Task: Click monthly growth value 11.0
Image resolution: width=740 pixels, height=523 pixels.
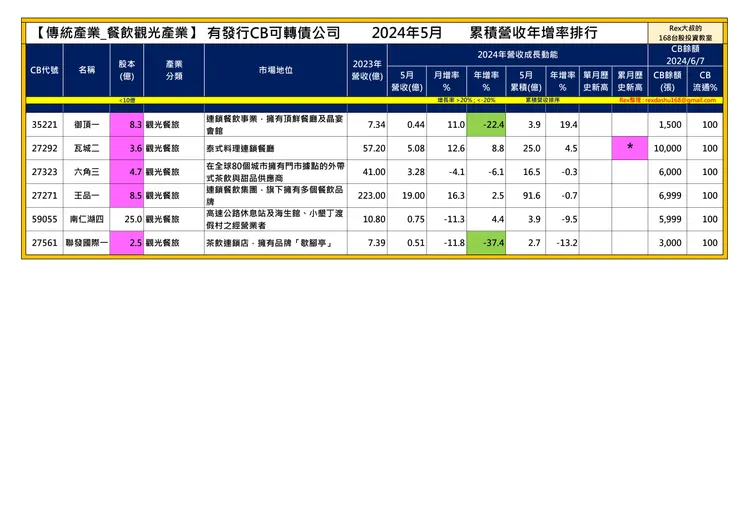Action: 456,125
